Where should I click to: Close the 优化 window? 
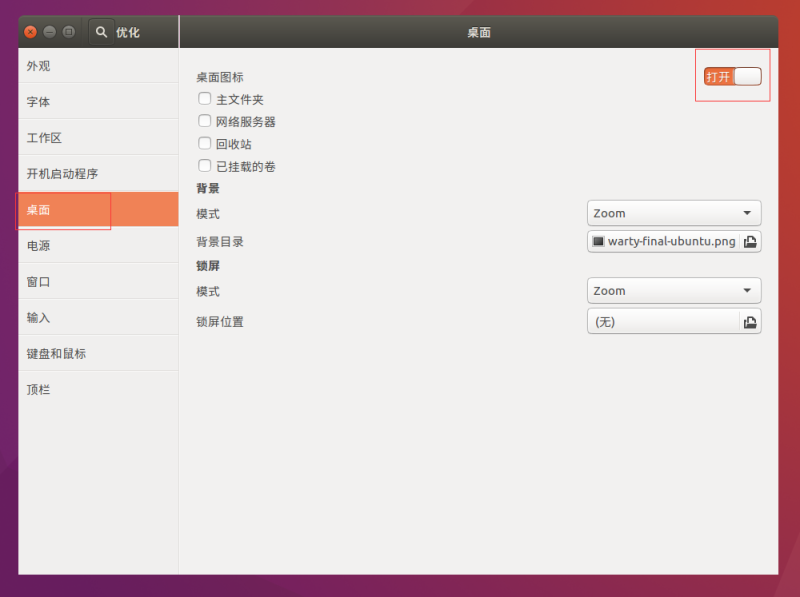(31, 32)
